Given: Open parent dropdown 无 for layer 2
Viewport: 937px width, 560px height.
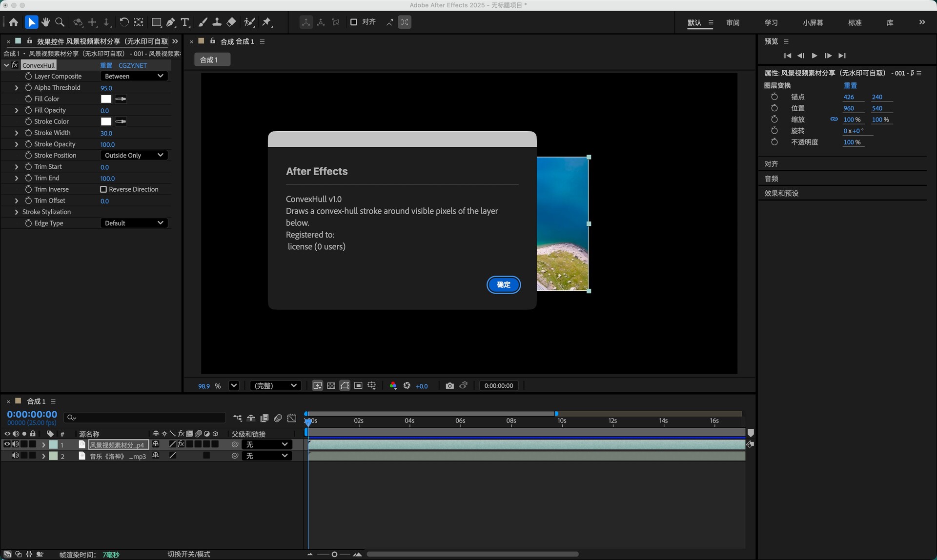Looking at the screenshot, I should point(267,456).
